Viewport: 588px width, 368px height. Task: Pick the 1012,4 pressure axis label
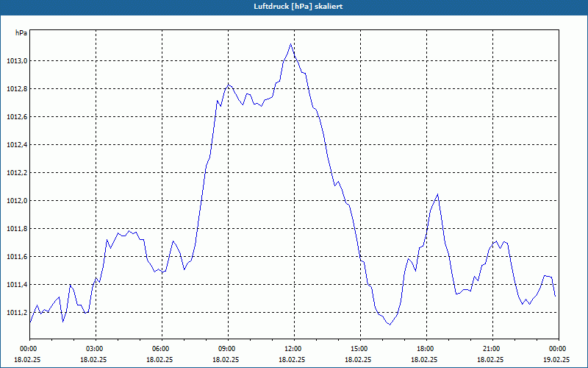pos(17,145)
